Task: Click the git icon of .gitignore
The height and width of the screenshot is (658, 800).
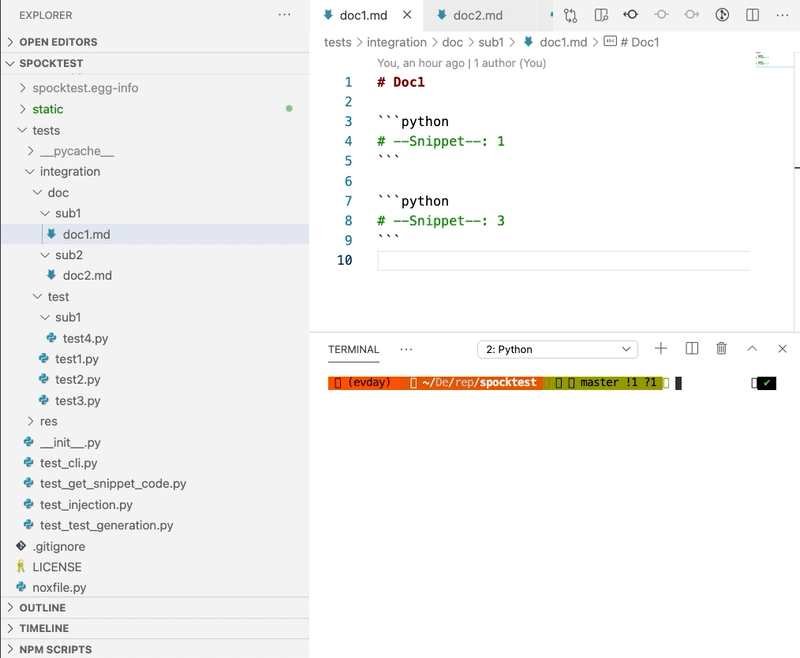Action: (x=21, y=546)
